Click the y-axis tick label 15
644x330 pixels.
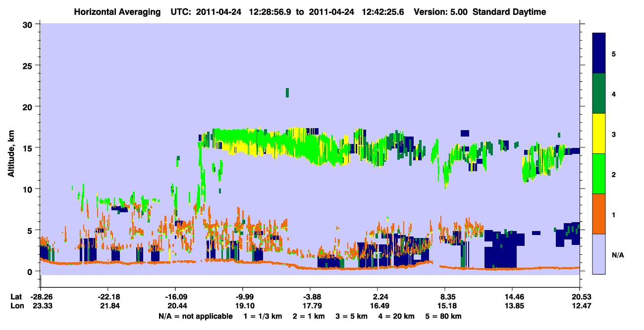[x=28, y=147]
